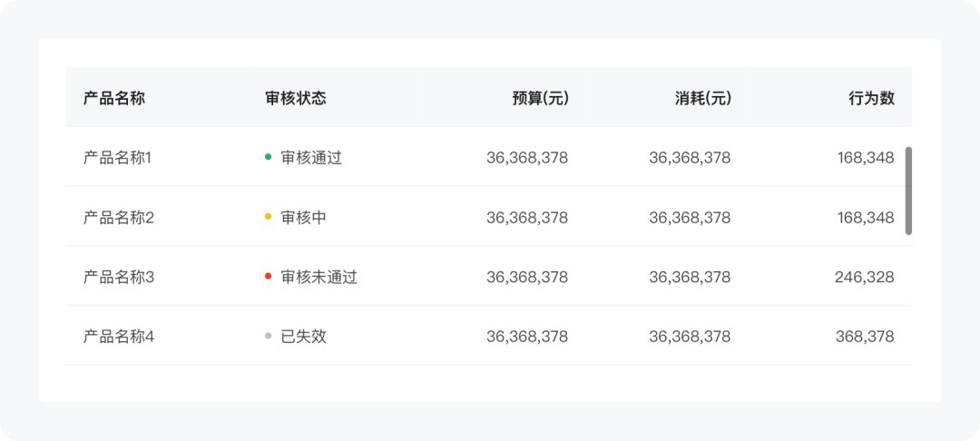Click the red status dot beside 审核未通过
The height and width of the screenshot is (441, 980).
[268, 276]
